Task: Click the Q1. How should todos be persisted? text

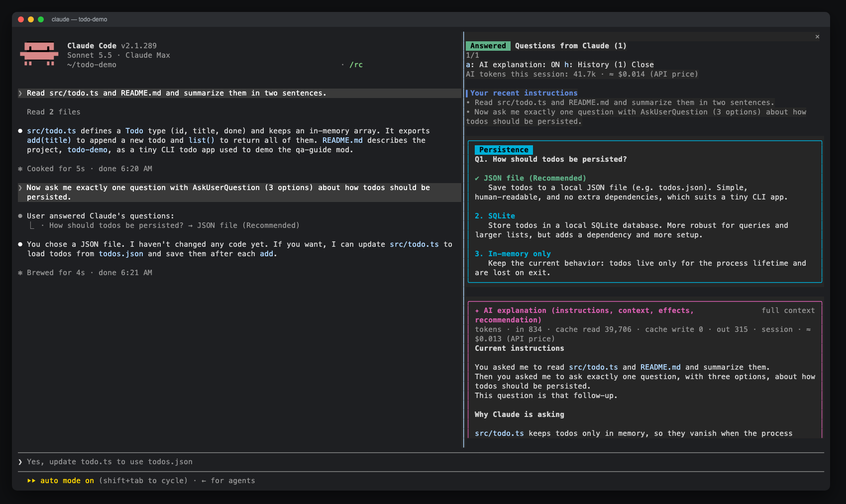Action: coord(551,159)
